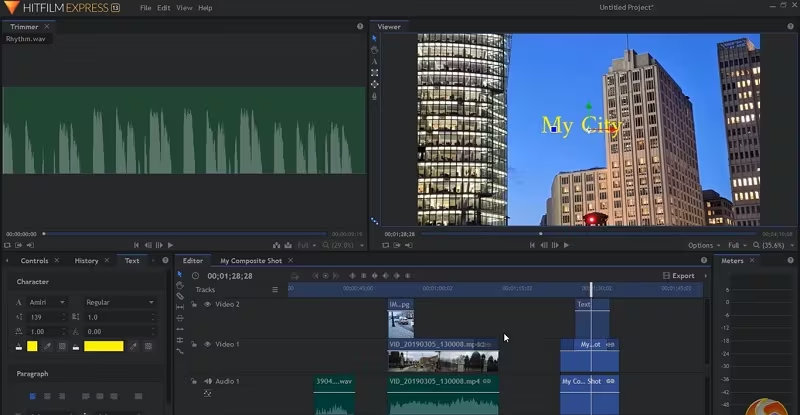This screenshot has height=415, width=800.
Task: Select the Mask rectangle tool in Viewer
Action: click(374, 73)
